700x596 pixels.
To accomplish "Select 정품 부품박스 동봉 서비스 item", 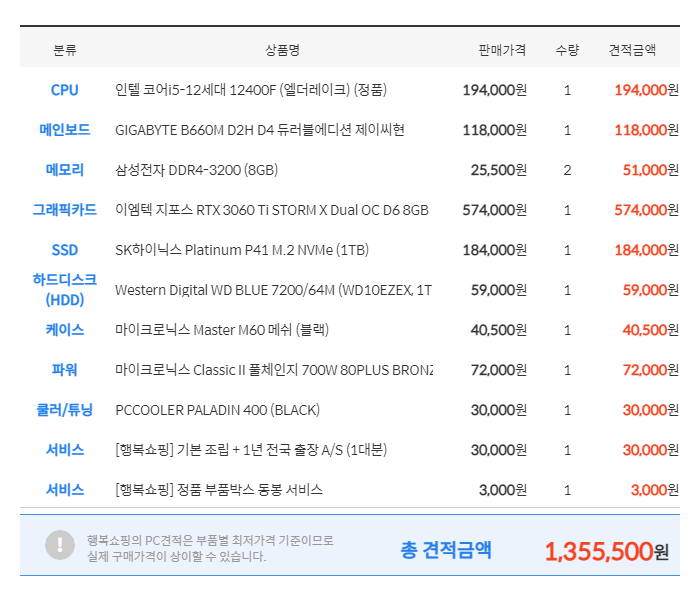I will (219, 490).
